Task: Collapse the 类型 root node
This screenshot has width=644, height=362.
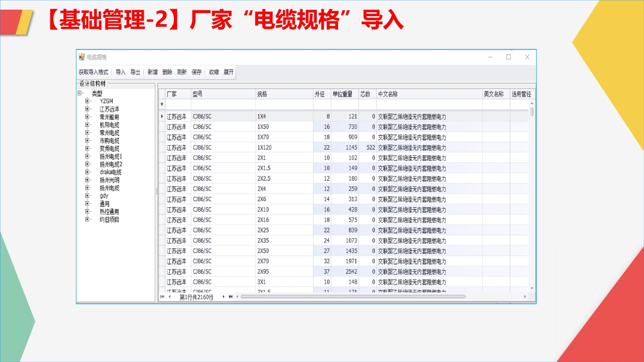Action: [x=80, y=93]
